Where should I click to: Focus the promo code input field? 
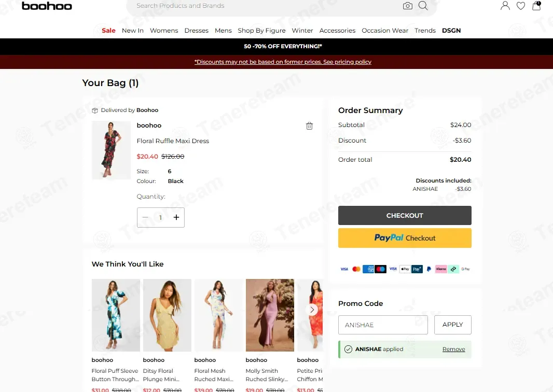(x=383, y=325)
